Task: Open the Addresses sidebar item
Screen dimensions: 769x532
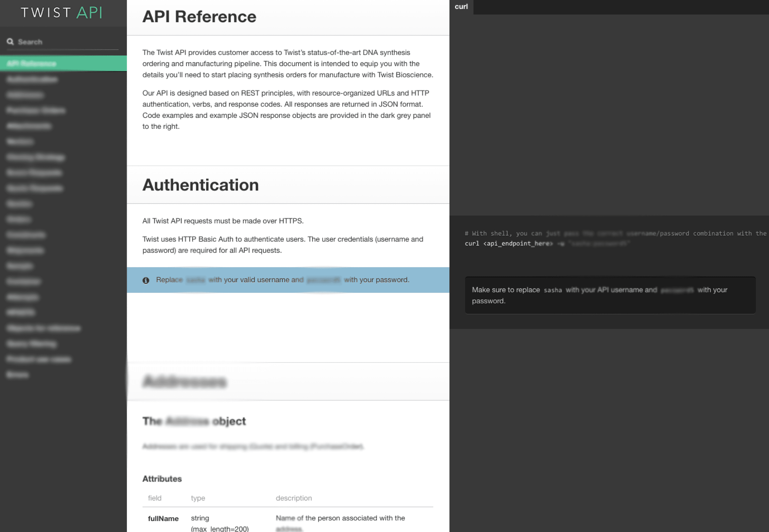Action: click(25, 95)
